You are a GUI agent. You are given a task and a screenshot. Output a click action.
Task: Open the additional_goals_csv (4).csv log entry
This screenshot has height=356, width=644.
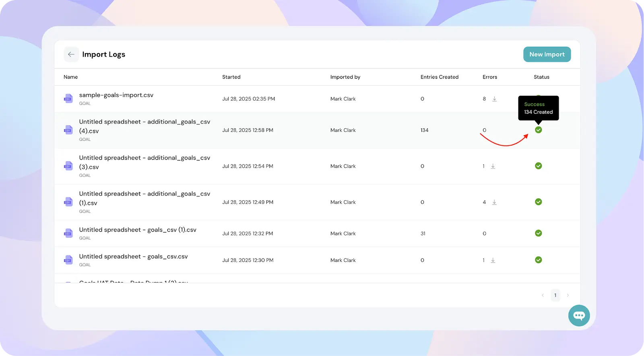coord(144,126)
